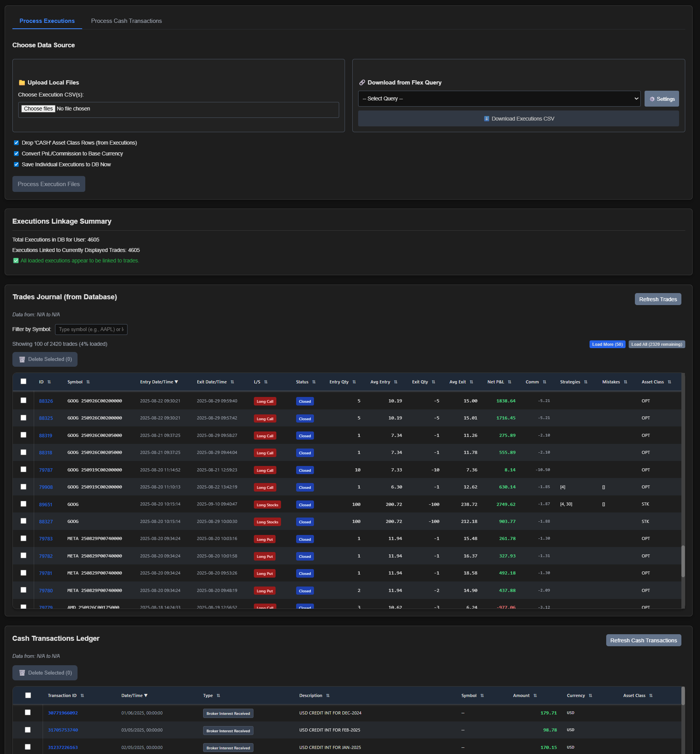Viewport: 700px width, 754px height.
Task: Focus the Filter by Symbol input field
Action: (x=91, y=330)
